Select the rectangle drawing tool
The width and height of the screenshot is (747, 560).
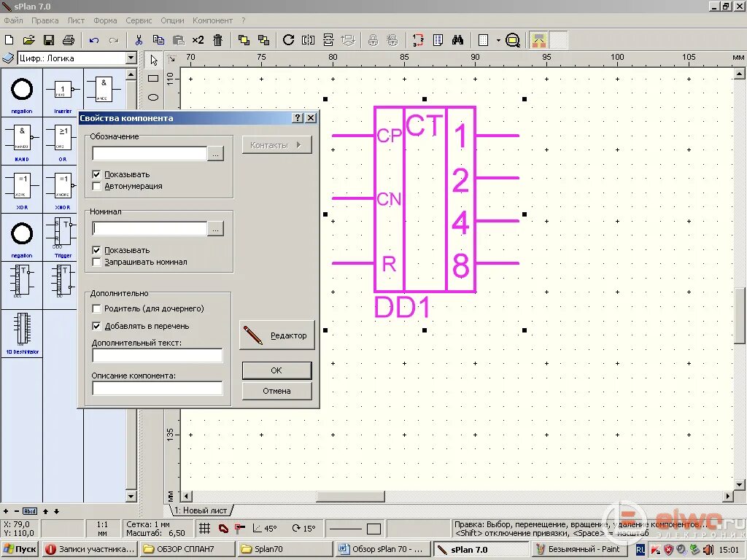click(153, 78)
